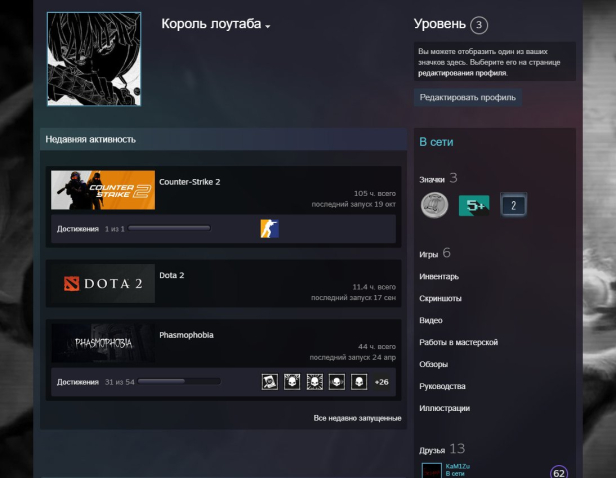The height and width of the screenshot is (478, 616).
Task: Open the Dota 2 game logo
Action: 103,284
